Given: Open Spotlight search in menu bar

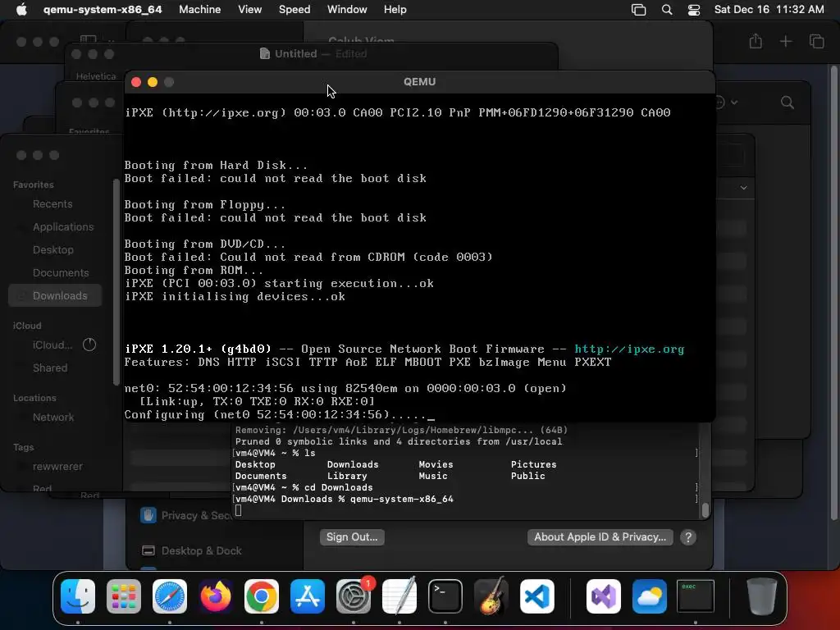Looking at the screenshot, I should (x=667, y=10).
